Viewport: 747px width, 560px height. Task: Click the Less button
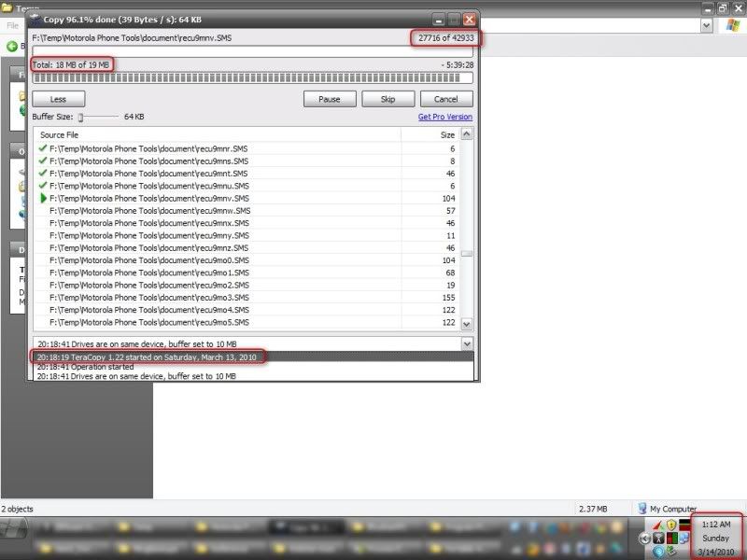pos(59,99)
